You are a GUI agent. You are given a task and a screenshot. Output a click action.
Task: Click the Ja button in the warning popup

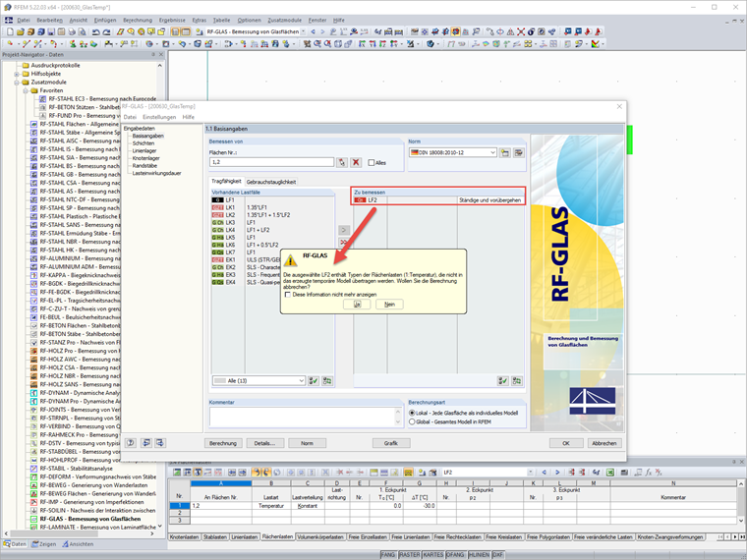point(357,305)
